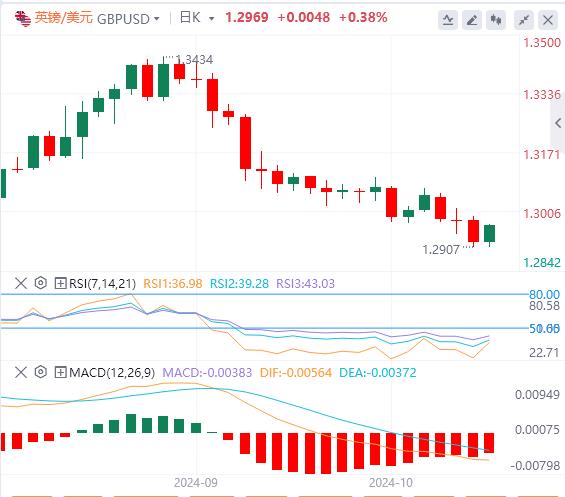This screenshot has width=565, height=497.
Task: Click the RSI(7,14,21) indicator label
Action: [102, 284]
